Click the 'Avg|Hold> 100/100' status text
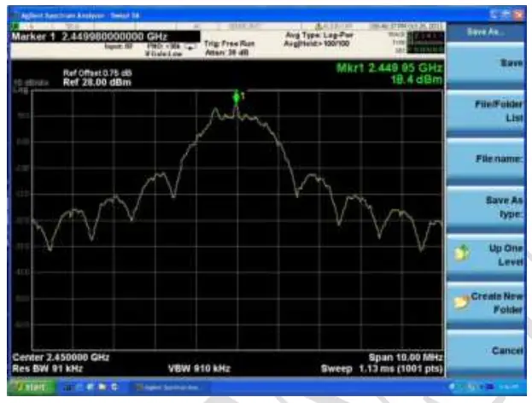Image resolution: width=532 pixels, height=403 pixels. point(317,44)
